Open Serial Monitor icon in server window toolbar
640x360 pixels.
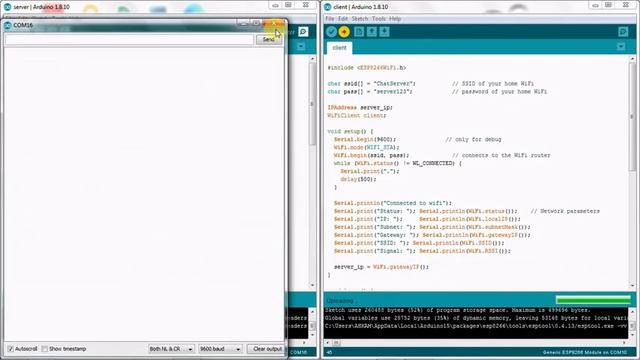(x=303, y=31)
